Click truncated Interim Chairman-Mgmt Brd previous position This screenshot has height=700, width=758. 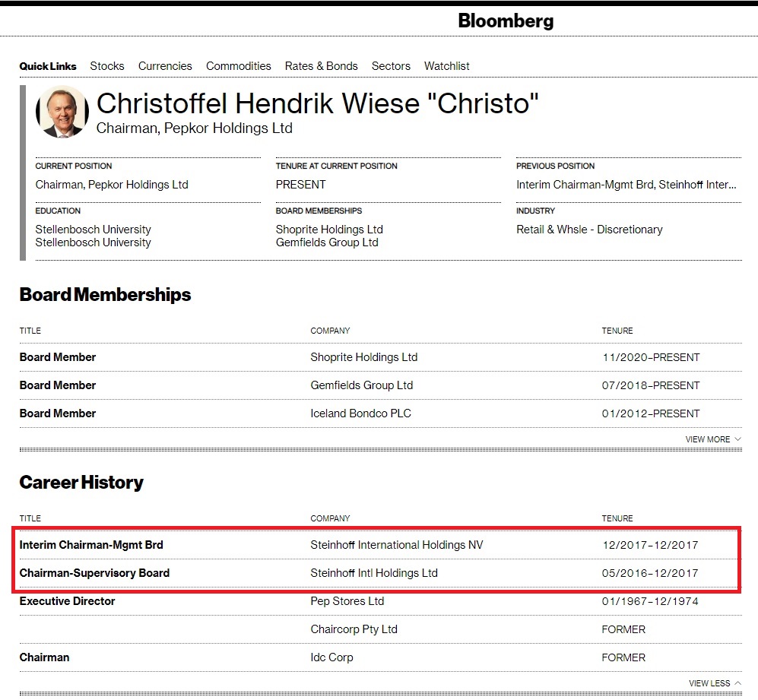(626, 185)
